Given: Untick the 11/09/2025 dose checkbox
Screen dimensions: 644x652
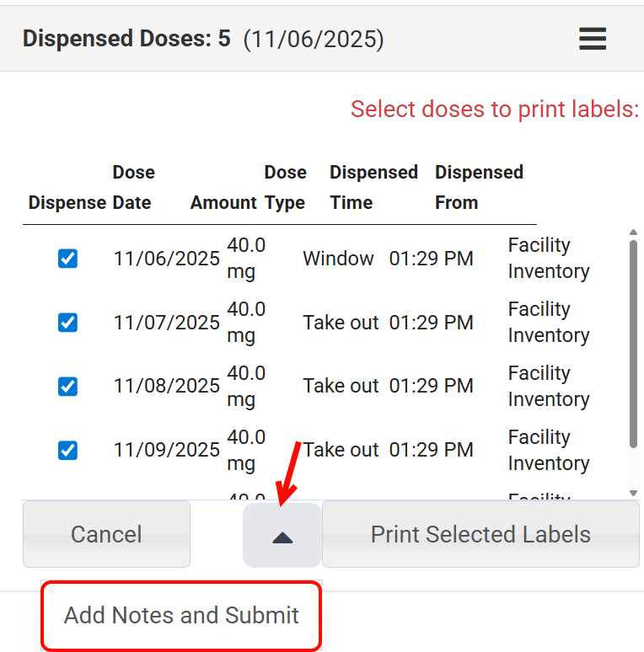Looking at the screenshot, I should tap(68, 451).
